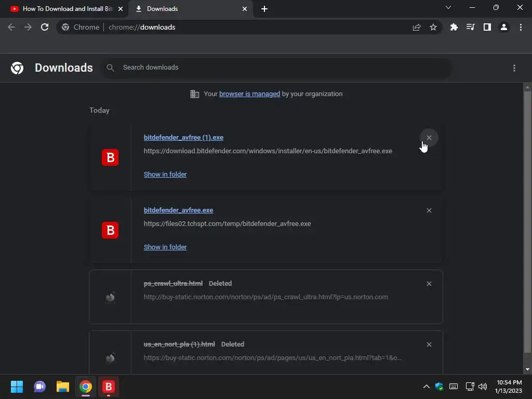The image size is (532, 399).
Task: Click the search magnifier icon in Downloads
Action: 110,68
